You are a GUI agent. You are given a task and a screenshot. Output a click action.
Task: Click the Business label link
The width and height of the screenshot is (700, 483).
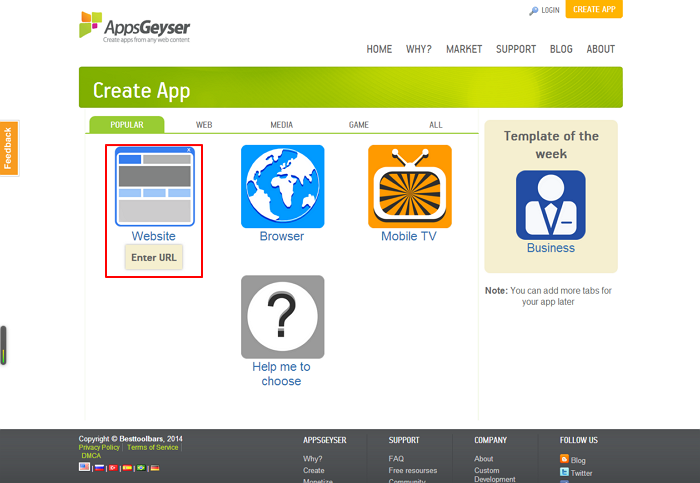(x=550, y=248)
